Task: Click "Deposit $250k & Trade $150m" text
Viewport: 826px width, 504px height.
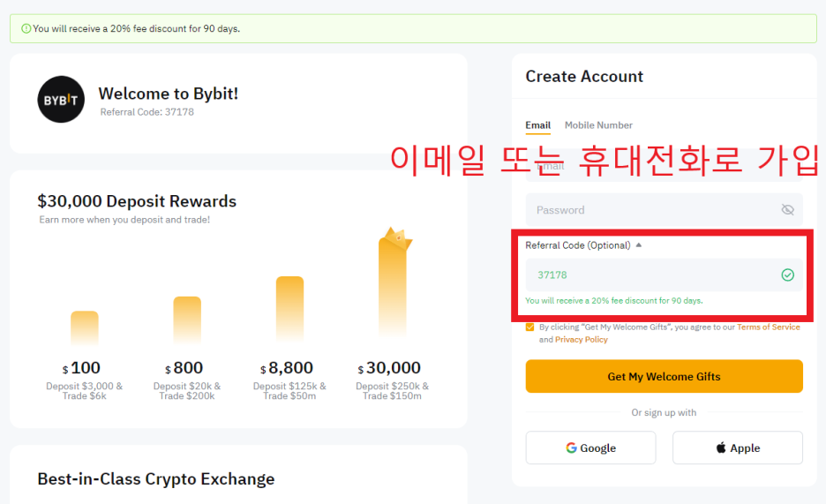Action: point(393,391)
